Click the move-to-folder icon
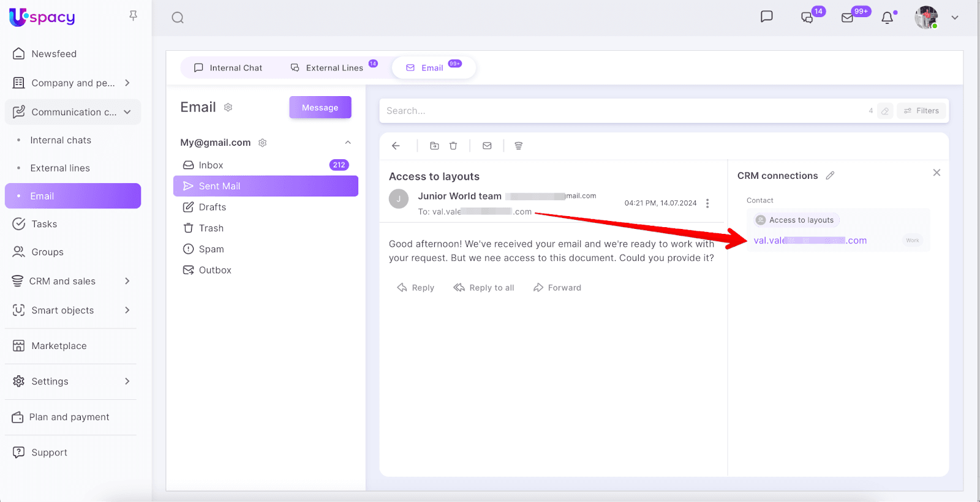The width and height of the screenshot is (980, 502). click(434, 146)
